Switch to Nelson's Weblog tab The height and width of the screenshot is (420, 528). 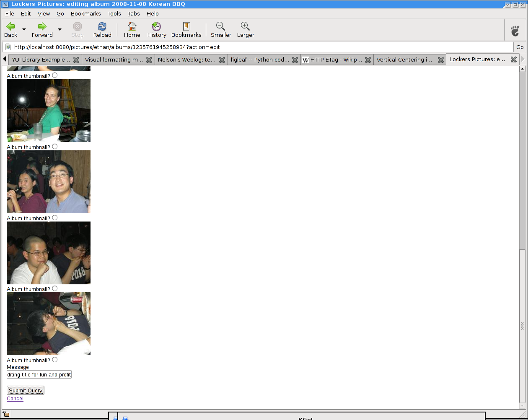(x=186, y=60)
